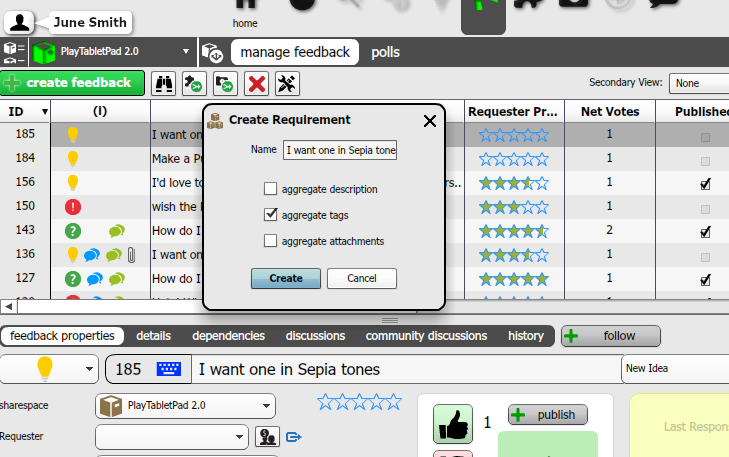Image resolution: width=729 pixels, height=457 pixels.
Task: Click the June Smith user profile icon
Action: pos(20,21)
